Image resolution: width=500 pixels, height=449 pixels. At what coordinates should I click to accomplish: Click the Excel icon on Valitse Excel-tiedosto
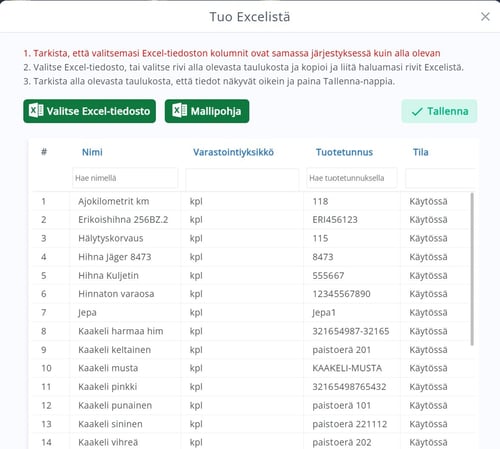(x=36, y=110)
